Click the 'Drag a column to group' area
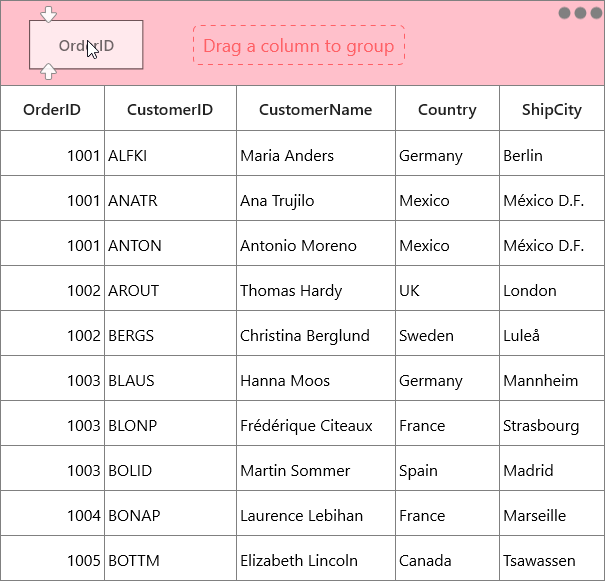 tap(299, 46)
